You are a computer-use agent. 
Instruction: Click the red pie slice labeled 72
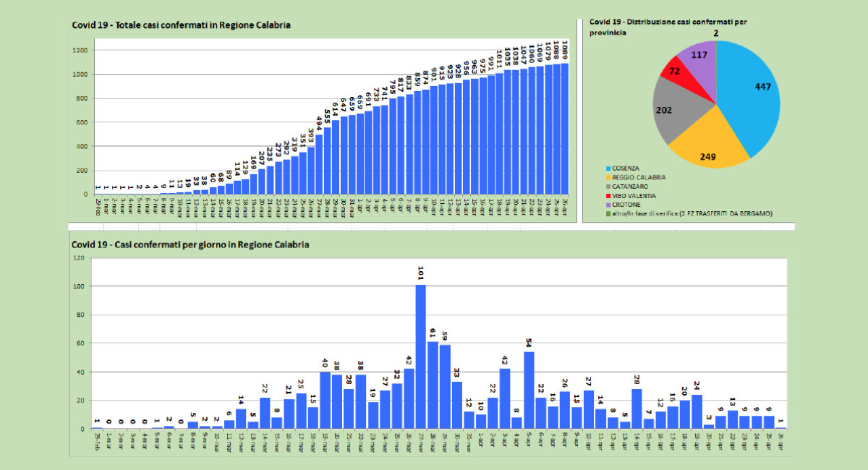(x=677, y=71)
